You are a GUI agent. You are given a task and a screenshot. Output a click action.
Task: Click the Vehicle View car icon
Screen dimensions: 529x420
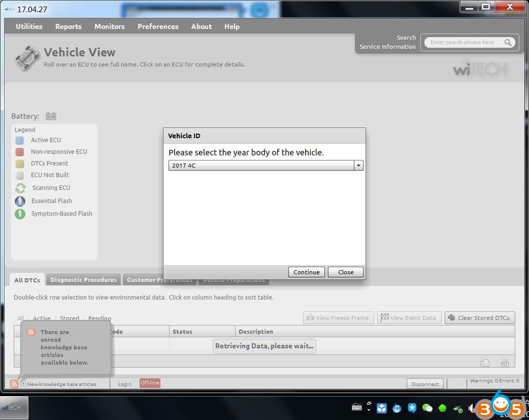[x=26, y=57]
